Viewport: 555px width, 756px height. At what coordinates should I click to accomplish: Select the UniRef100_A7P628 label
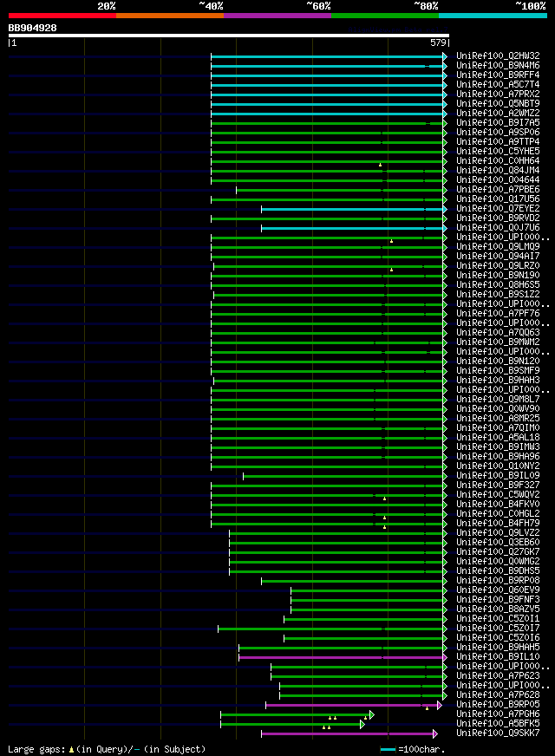pos(498,694)
